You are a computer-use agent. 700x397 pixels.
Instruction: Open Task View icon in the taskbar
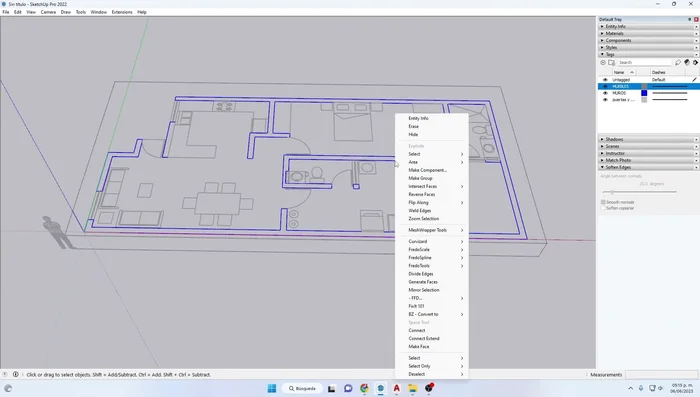(x=332, y=388)
